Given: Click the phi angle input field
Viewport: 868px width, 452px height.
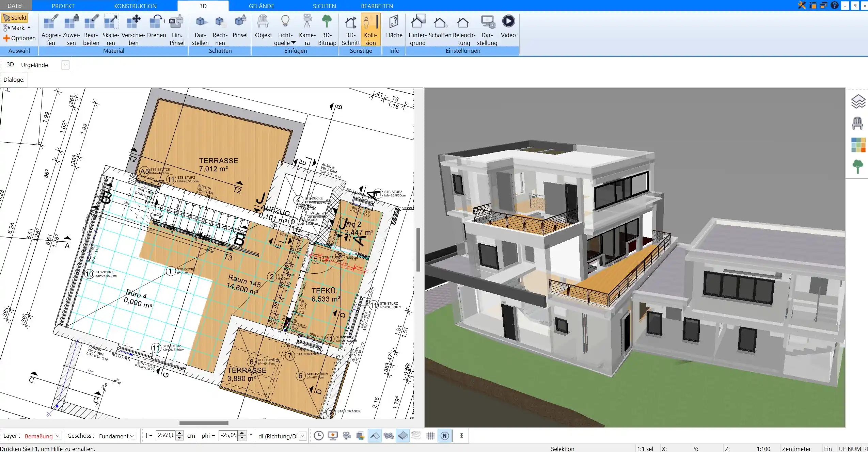Looking at the screenshot, I should [228, 435].
